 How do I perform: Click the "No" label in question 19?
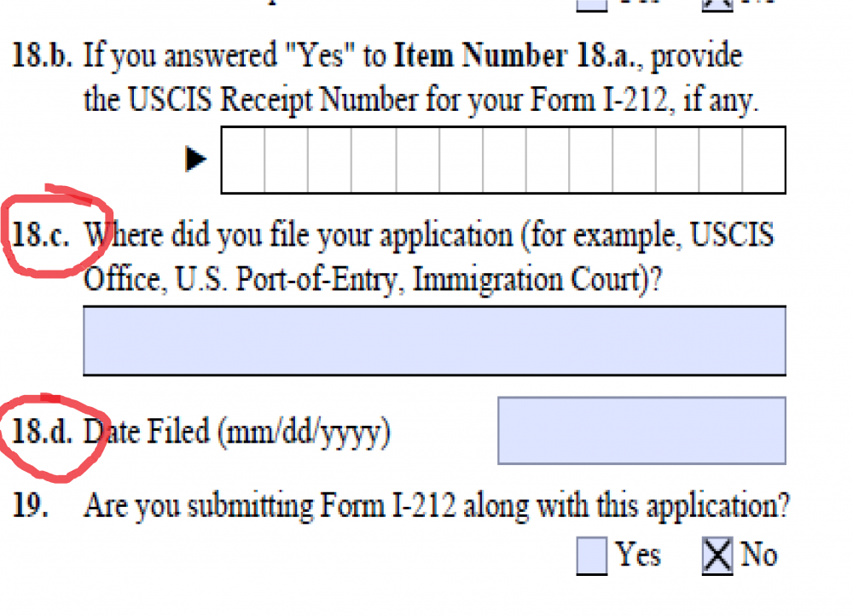pos(759,555)
